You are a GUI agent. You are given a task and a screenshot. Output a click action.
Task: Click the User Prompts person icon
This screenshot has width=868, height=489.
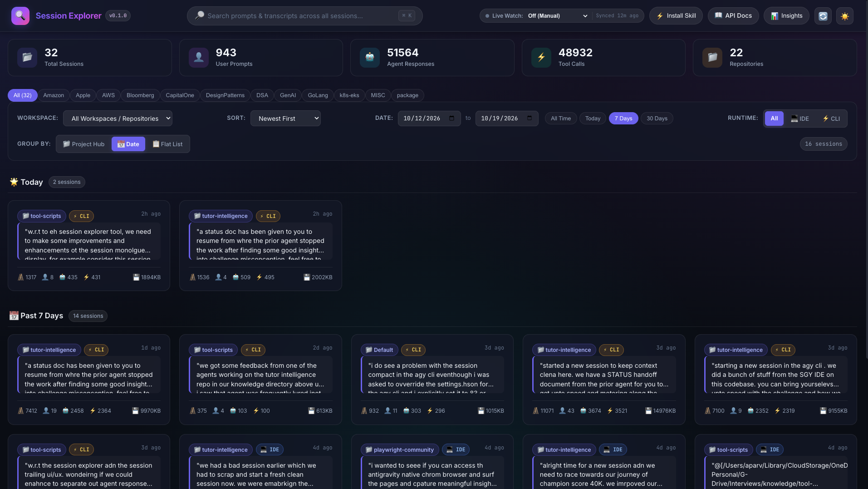coord(199,57)
